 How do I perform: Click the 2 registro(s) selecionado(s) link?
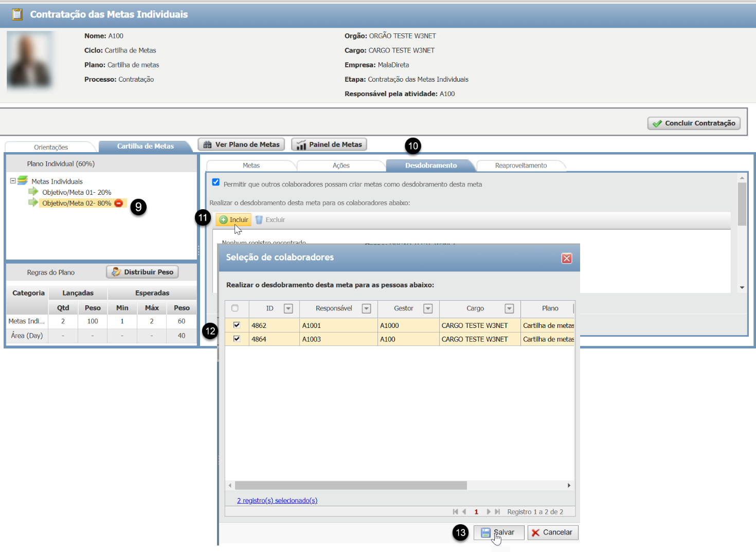(x=277, y=501)
